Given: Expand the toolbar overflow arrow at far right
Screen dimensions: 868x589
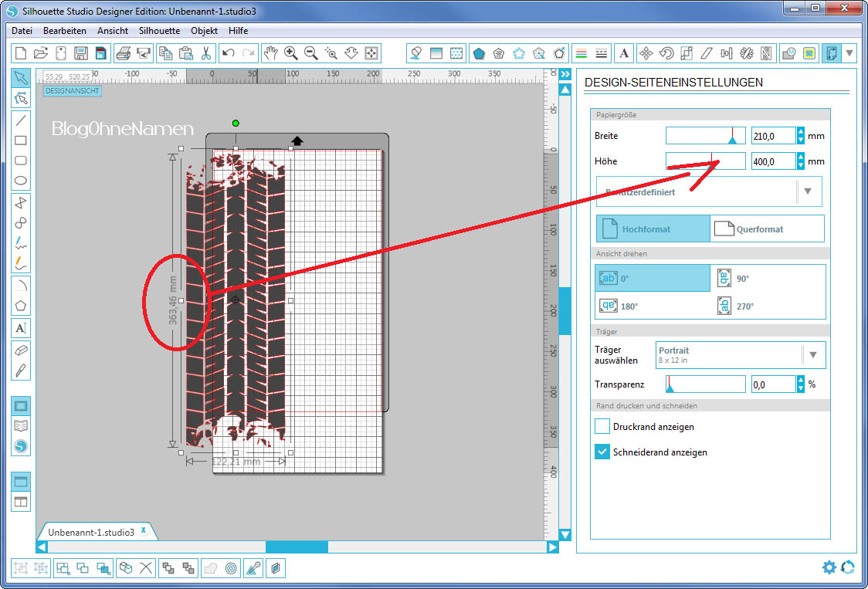Looking at the screenshot, I should point(850,53).
